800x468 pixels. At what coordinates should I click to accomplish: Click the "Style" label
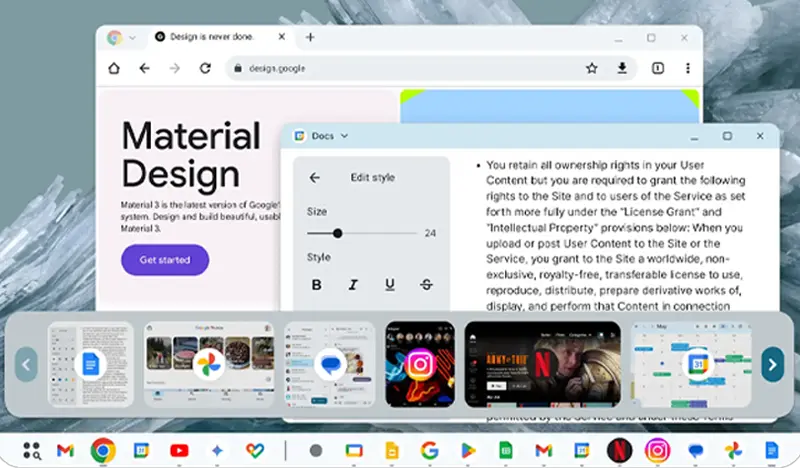pyautogui.click(x=319, y=257)
